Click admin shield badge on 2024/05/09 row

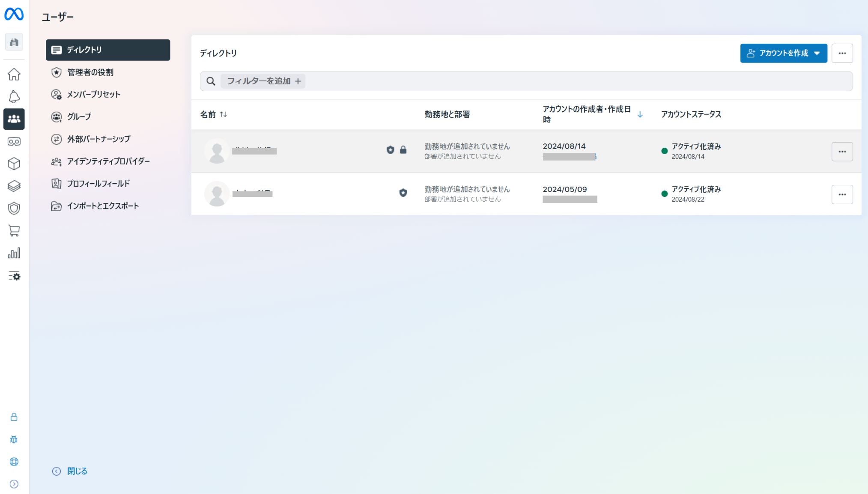coord(403,193)
